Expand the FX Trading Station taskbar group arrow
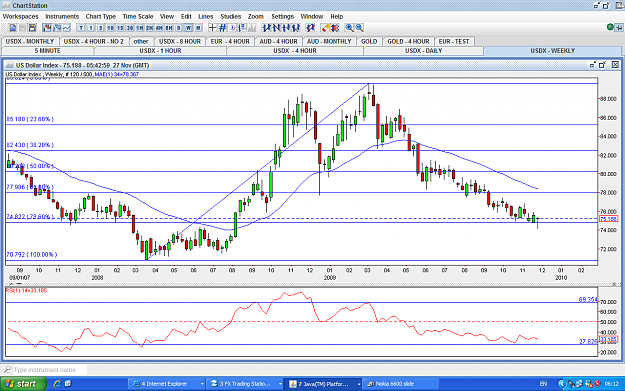This screenshot has height=391, width=625. (280, 384)
